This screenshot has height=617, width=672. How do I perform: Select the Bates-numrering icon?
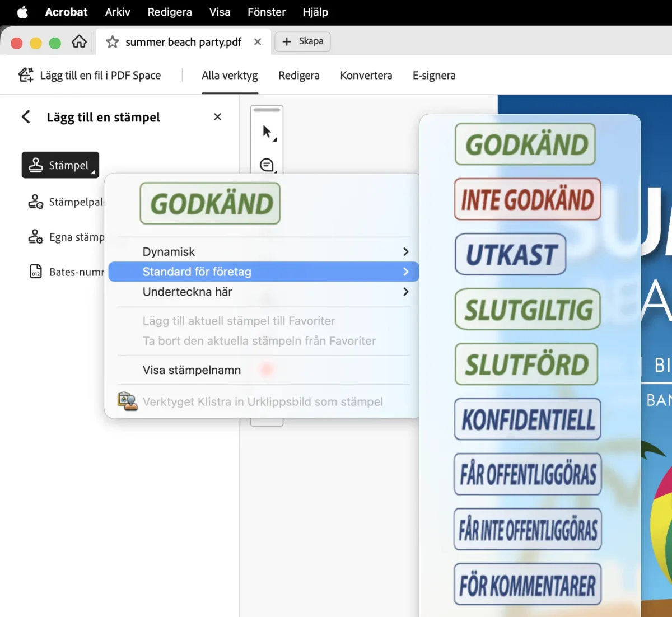36,272
